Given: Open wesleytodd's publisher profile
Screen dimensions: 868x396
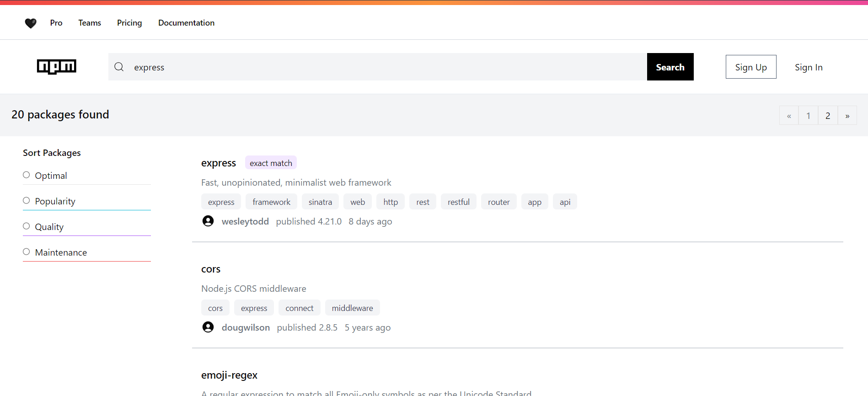Looking at the screenshot, I should (x=245, y=221).
